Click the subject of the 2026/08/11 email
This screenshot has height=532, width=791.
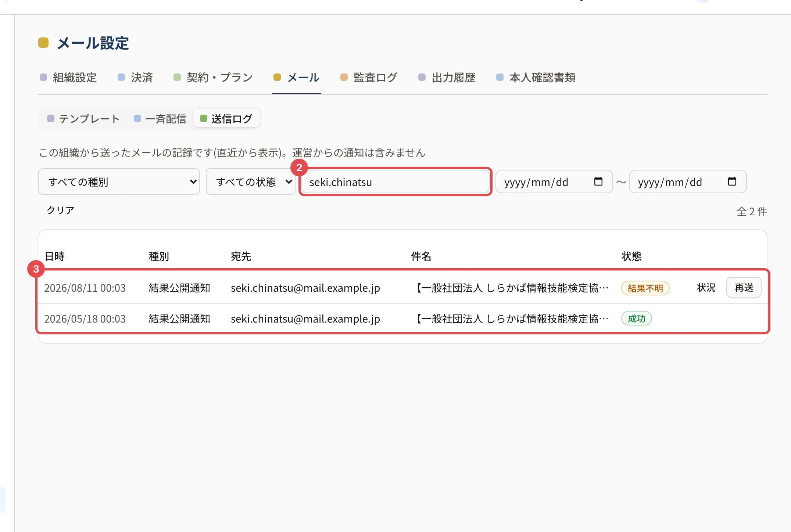coord(511,288)
